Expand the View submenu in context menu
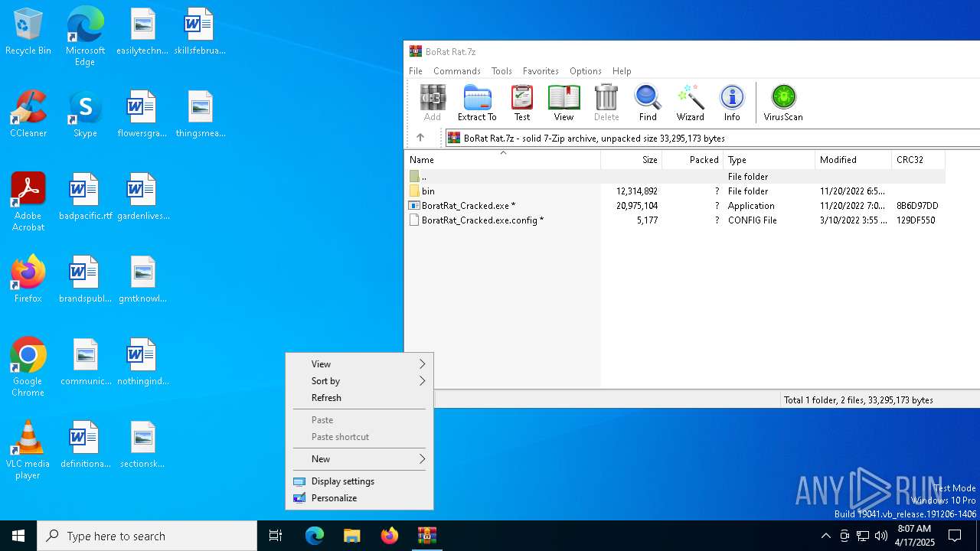980x551 pixels. click(359, 364)
